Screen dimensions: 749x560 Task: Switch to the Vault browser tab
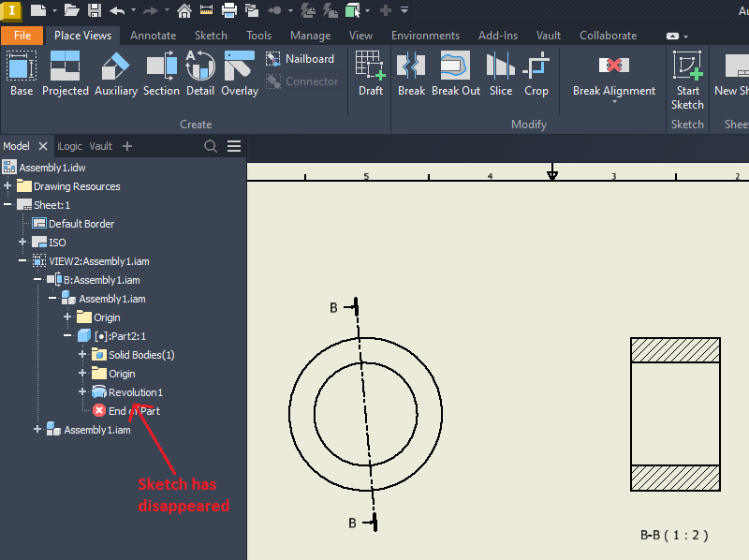(100, 146)
